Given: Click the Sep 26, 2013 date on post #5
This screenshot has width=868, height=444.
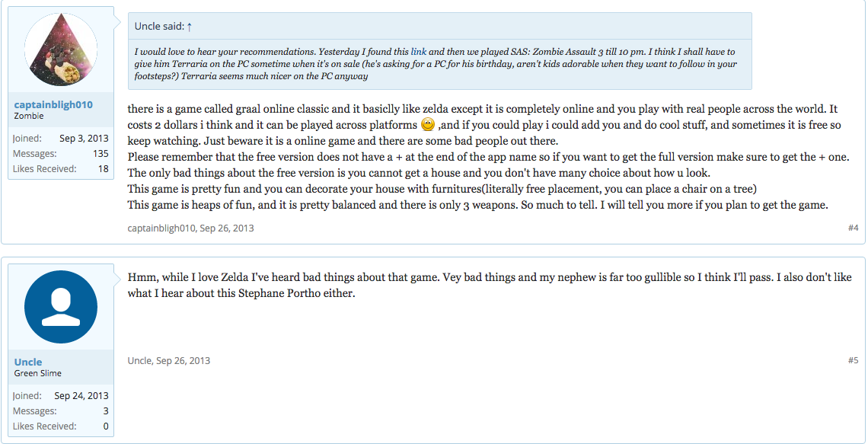Looking at the screenshot, I should point(183,361).
